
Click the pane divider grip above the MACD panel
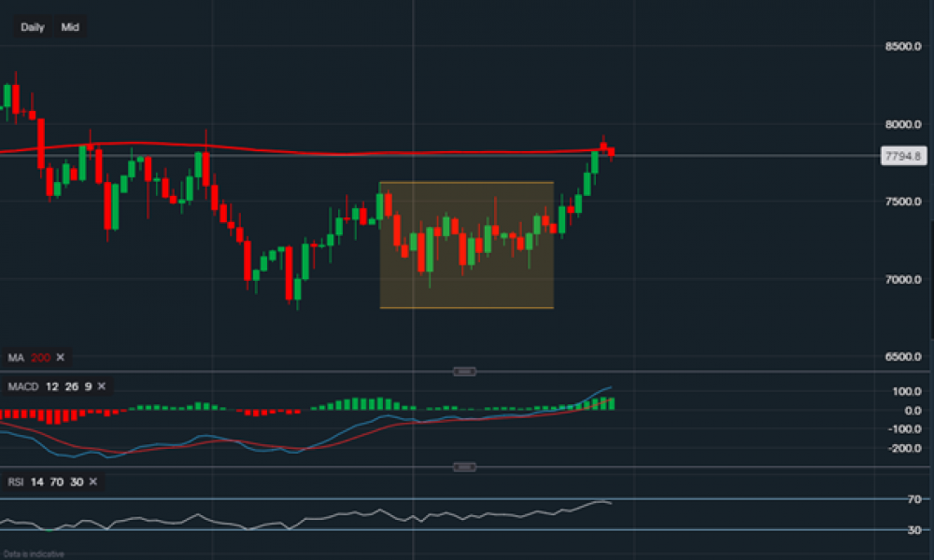[x=464, y=371]
